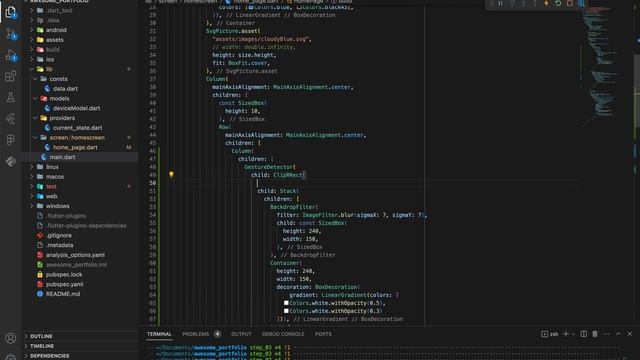Expand the ios folder
Image resolution: width=640 pixels, height=360 pixels.
32,59
